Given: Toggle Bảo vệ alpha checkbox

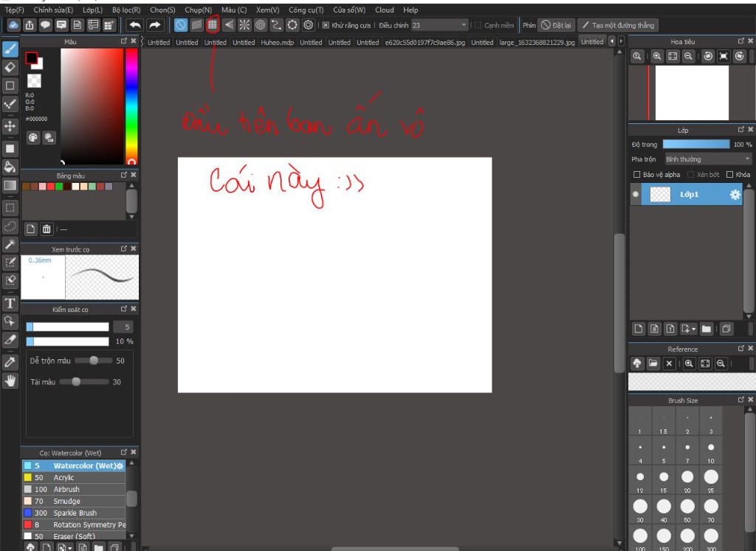Looking at the screenshot, I should click(637, 174).
